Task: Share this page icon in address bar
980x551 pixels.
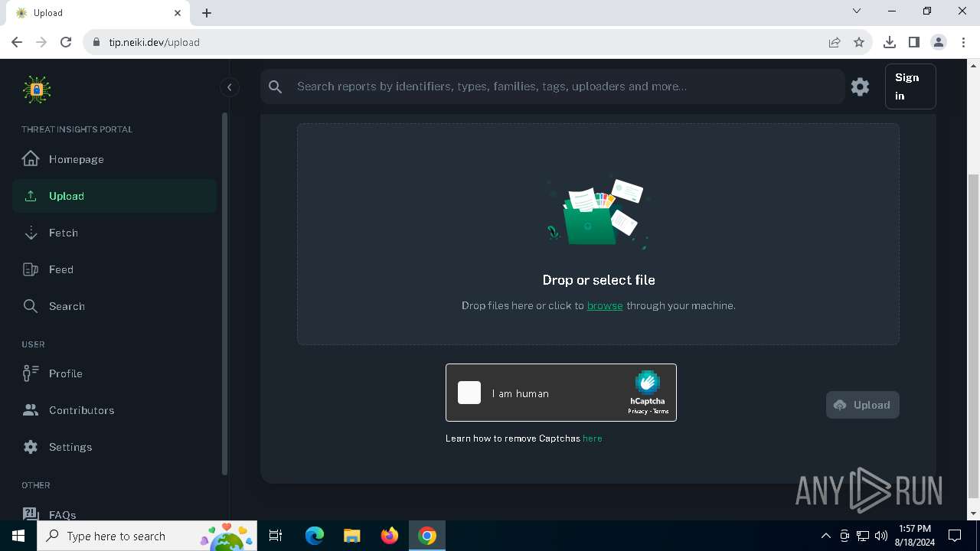Action: (835, 42)
